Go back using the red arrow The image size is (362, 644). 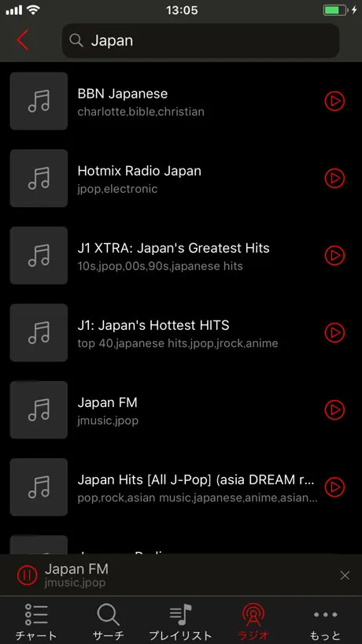pyautogui.click(x=23, y=40)
